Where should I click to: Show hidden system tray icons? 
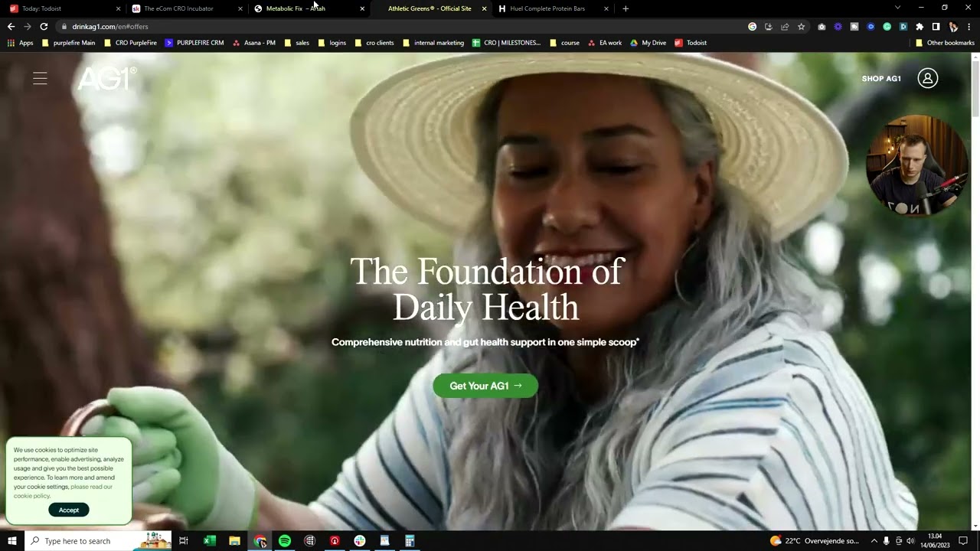pyautogui.click(x=874, y=541)
